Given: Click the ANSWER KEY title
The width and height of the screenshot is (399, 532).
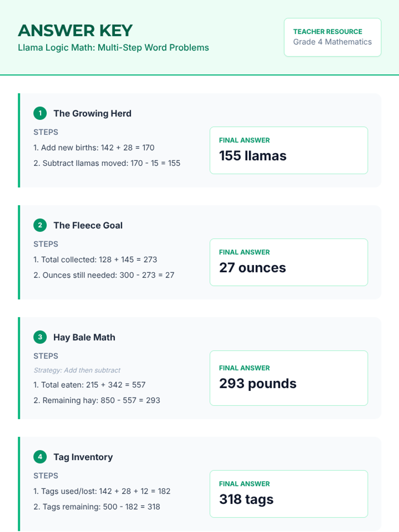Looking at the screenshot, I should click(75, 31).
